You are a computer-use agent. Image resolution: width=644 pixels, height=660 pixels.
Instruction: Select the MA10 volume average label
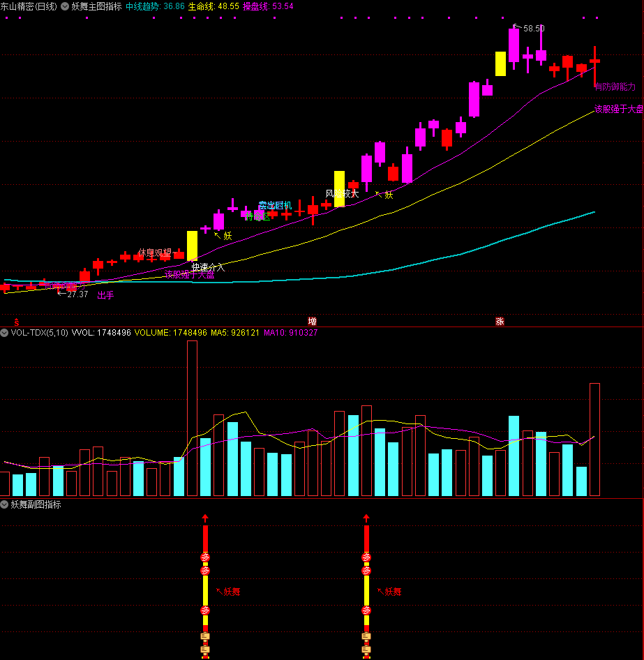290,333
